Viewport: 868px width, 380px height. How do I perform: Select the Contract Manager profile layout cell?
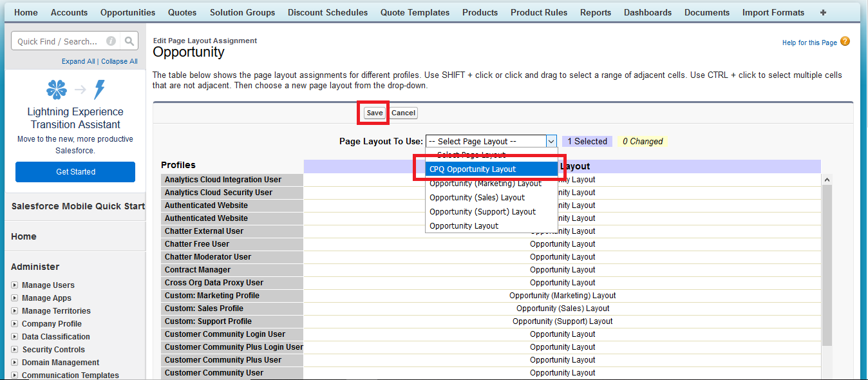coord(562,270)
